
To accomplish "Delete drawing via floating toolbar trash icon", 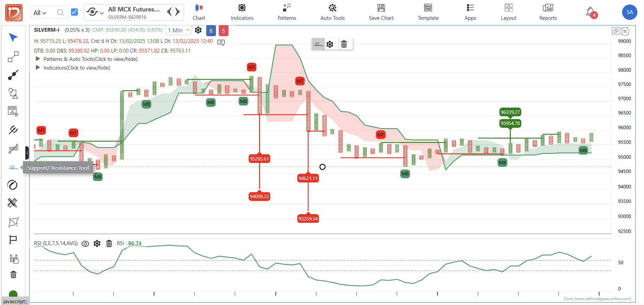I will pos(344,44).
